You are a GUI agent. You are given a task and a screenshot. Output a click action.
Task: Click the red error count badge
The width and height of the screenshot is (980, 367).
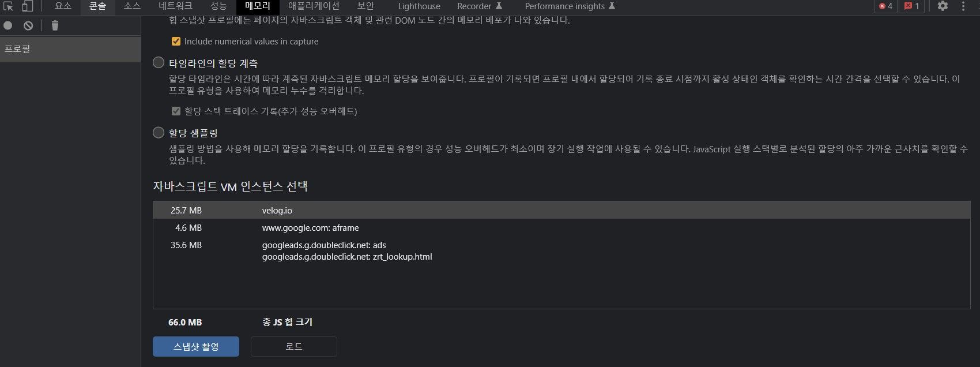tap(885, 6)
